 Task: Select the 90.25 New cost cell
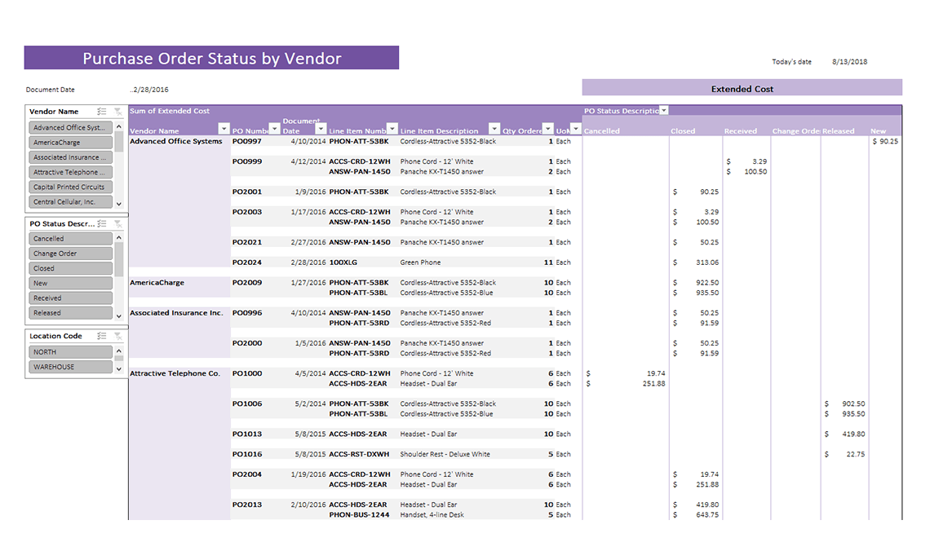pos(885,141)
